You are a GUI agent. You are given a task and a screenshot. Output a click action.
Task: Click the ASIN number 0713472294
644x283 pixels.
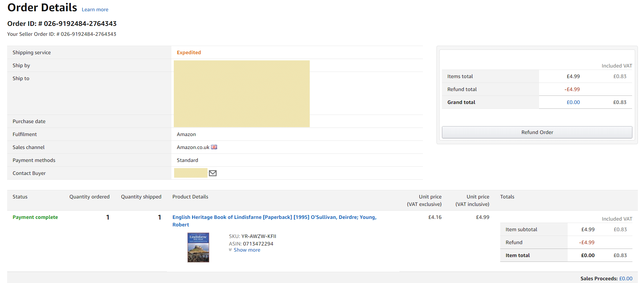(258, 244)
